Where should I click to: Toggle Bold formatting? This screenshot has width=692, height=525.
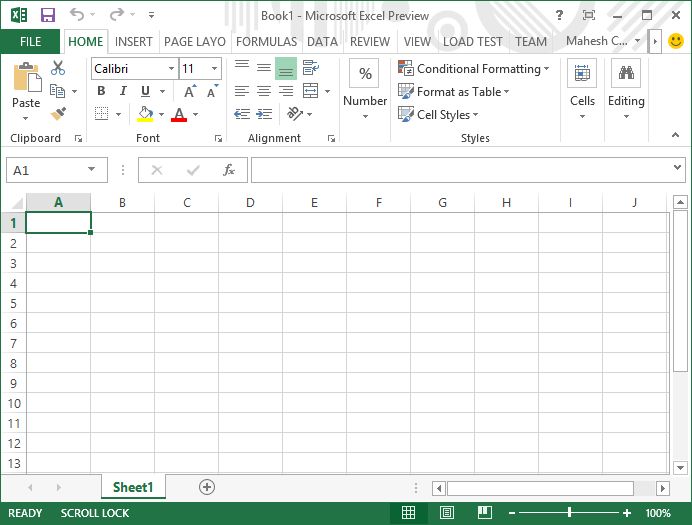[x=101, y=91]
